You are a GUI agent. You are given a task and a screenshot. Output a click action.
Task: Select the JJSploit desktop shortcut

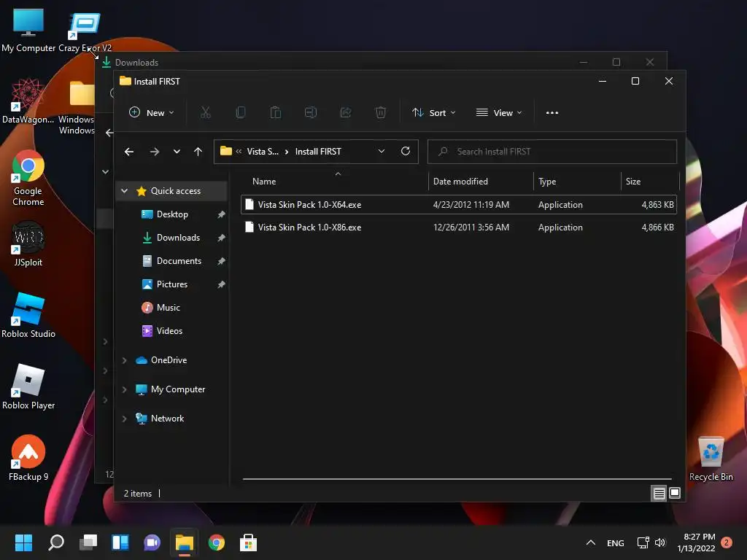tap(28, 244)
